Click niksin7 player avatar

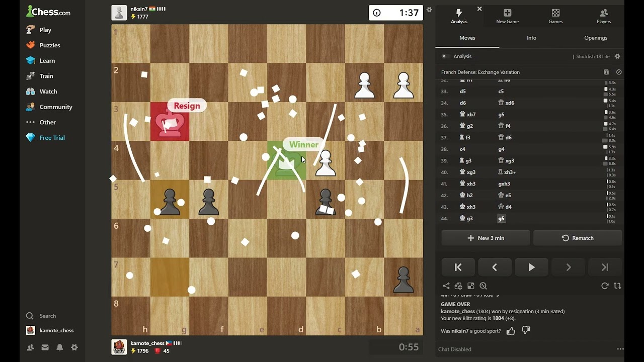[119, 13]
